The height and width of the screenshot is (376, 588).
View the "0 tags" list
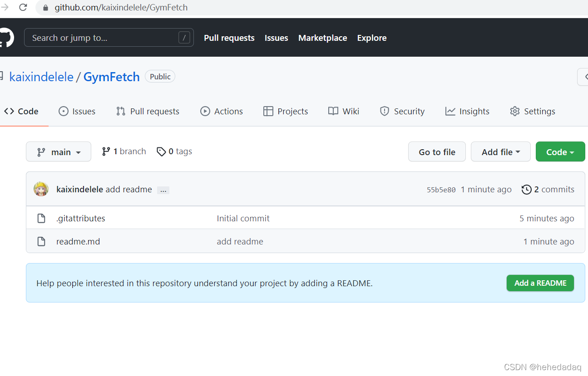(x=174, y=151)
